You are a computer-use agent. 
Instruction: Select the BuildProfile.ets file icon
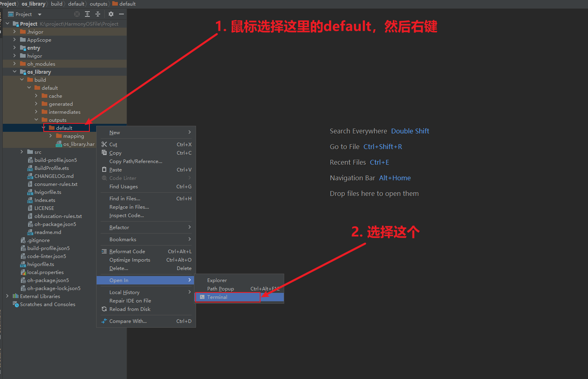[30, 168]
